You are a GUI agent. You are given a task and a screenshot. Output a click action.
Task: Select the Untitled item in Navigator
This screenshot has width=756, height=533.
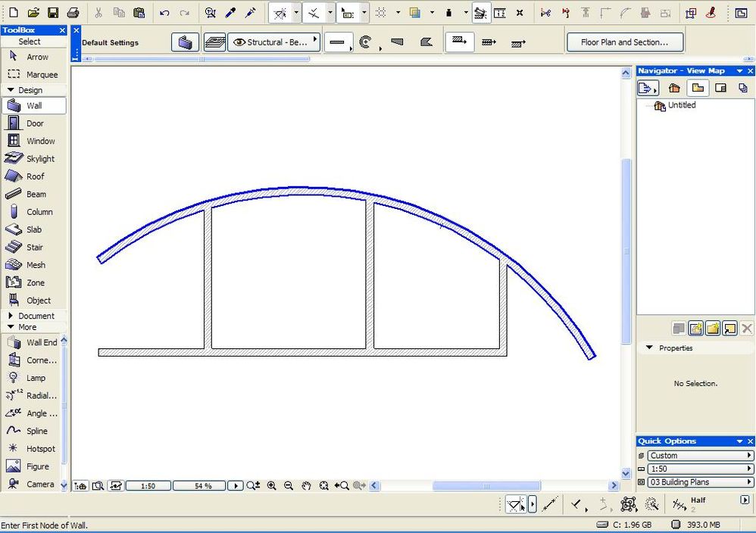click(681, 105)
